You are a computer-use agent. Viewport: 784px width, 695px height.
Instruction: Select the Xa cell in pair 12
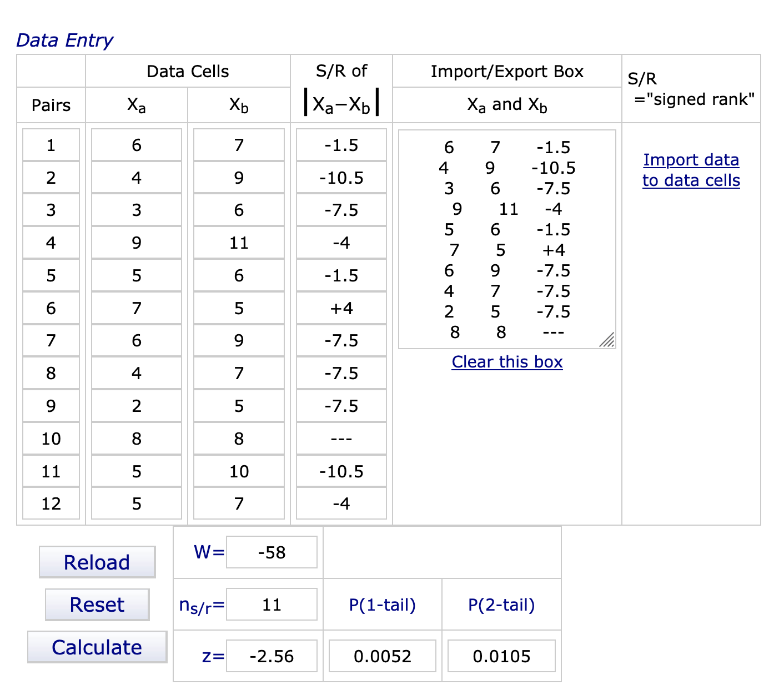tap(137, 504)
